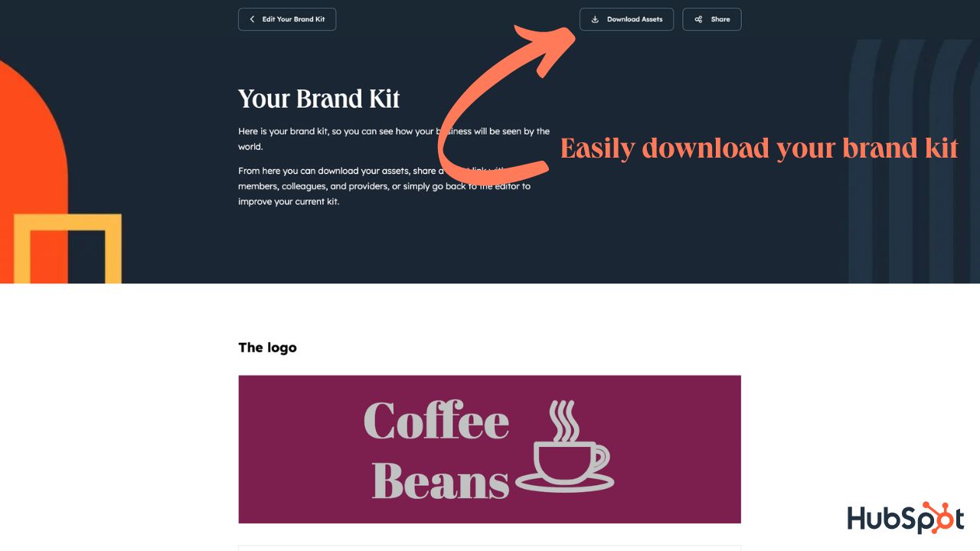
Task: Select the Download Assets button text
Action: pyautogui.click(x=635, y=19)
